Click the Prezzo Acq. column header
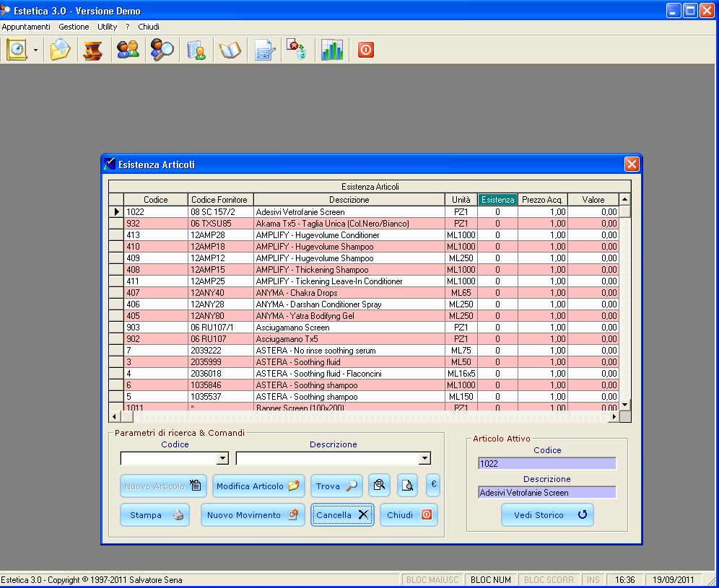The width and height of the screenshot is (719, 588). pos(542,199)
